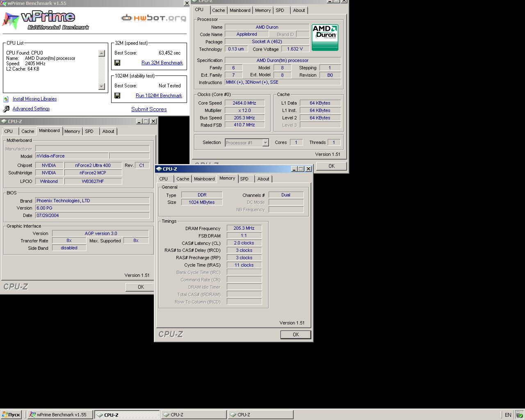Click the EN language indicator in tray
Screen dimensions: 525x420
pyautogui.click(x=508, y=415)
